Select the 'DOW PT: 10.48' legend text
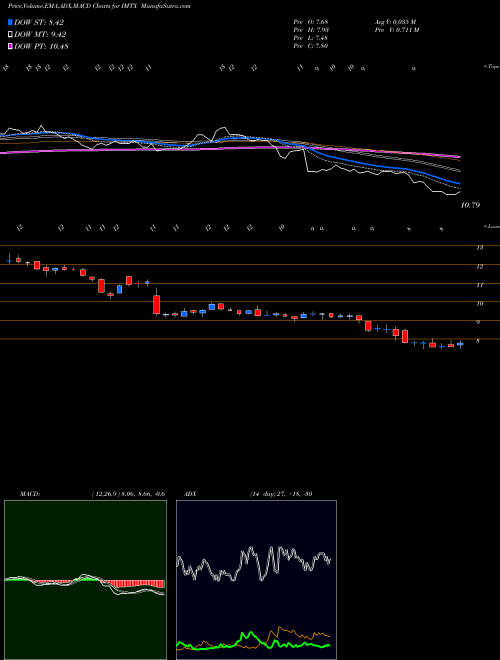Screen dimensions: 500x660 pos(41,46)
